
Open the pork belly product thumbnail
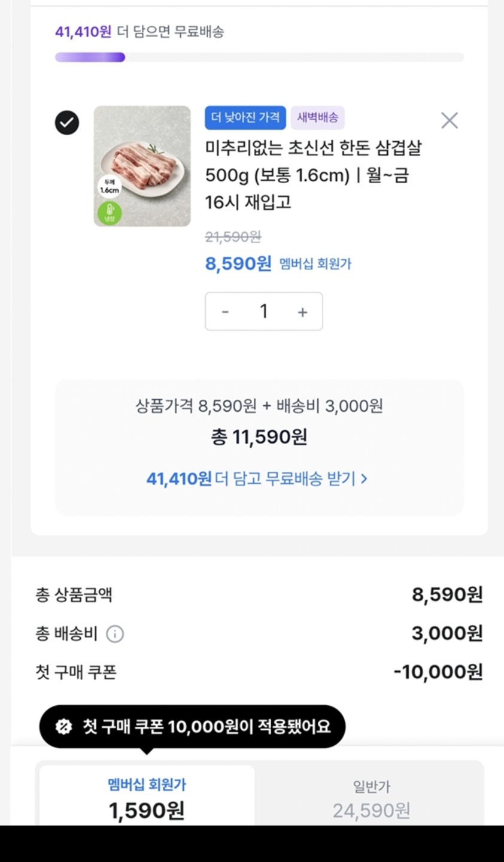(x=142, y=166)
